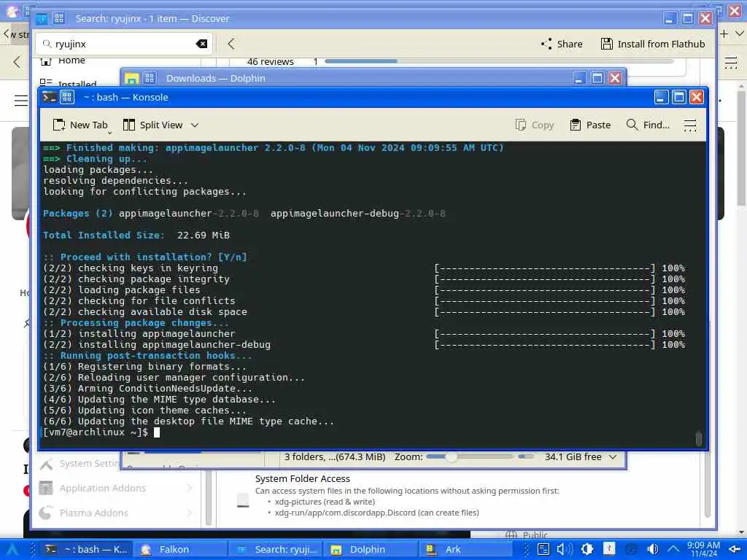Click Install from Flathub in Discover
The height and width of the screenshot is (560, 747).
coord(653,44)
